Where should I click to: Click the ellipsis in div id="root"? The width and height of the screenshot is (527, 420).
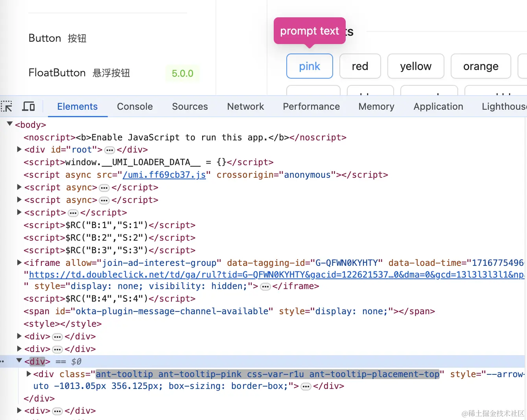(x=110, y=150)
